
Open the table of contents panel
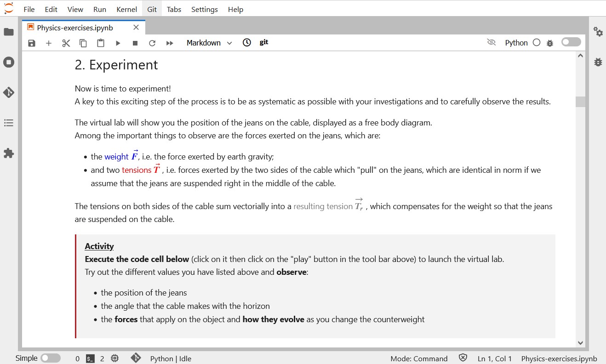(9, 122)
